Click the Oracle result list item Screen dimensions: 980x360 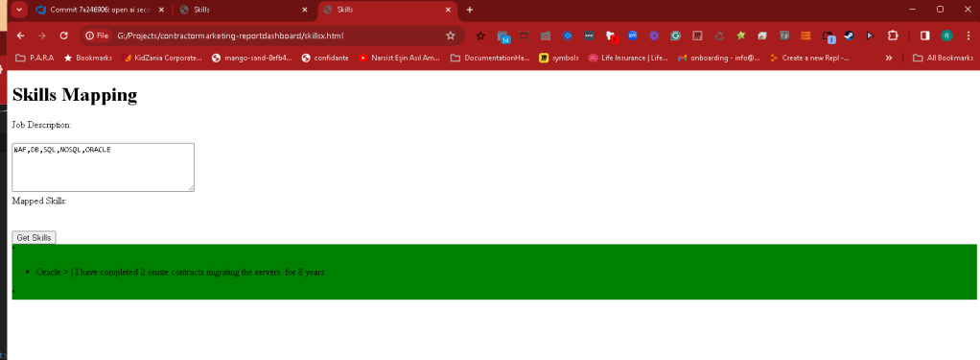pyautogui.click(x=180, y=273)
